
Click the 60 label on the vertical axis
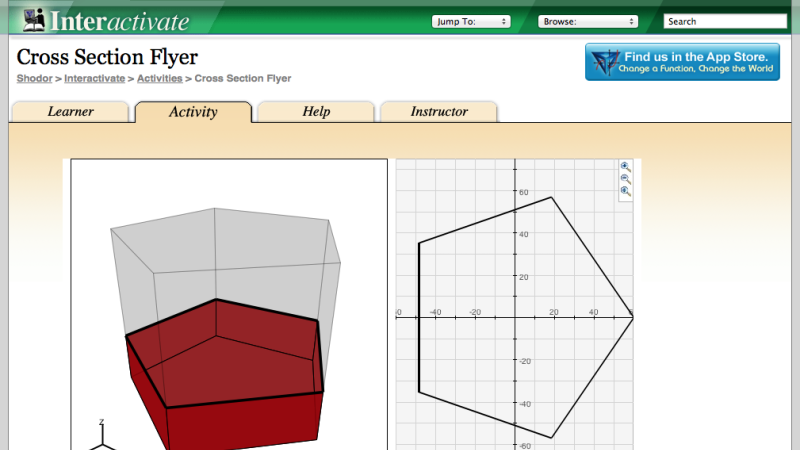coord(523,192)
